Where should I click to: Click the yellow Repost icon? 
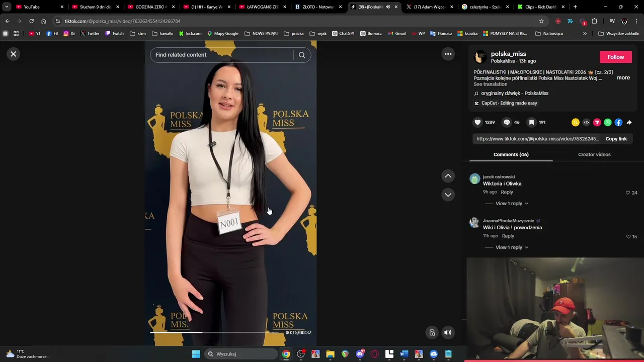pos(576,122)
